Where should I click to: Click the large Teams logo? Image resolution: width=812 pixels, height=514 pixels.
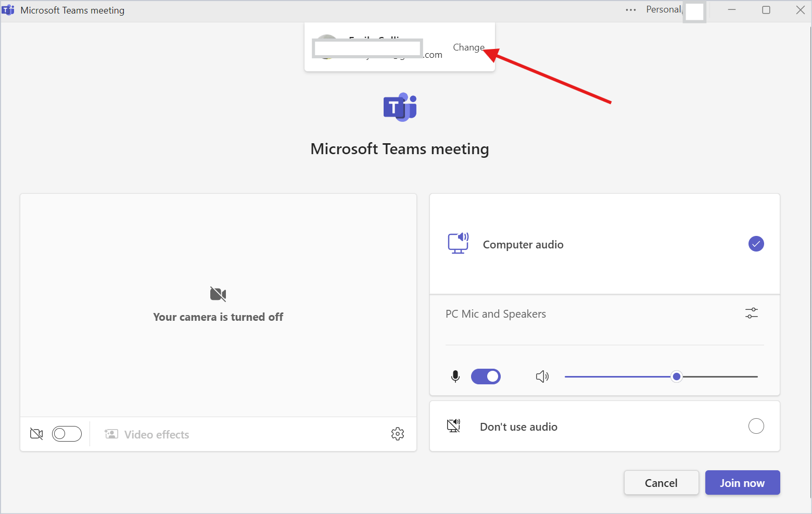(x=400, y=107)
